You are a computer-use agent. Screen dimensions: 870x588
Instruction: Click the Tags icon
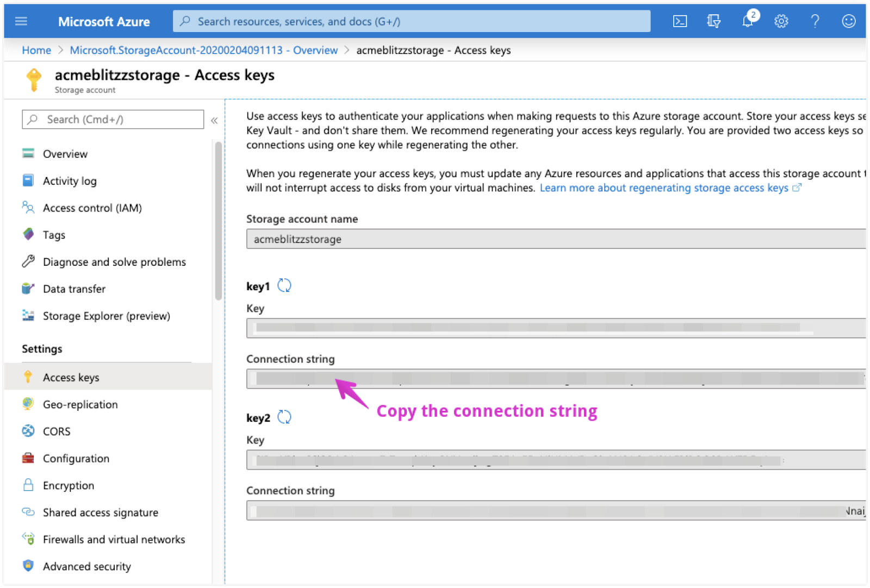[x=28, y=234]
